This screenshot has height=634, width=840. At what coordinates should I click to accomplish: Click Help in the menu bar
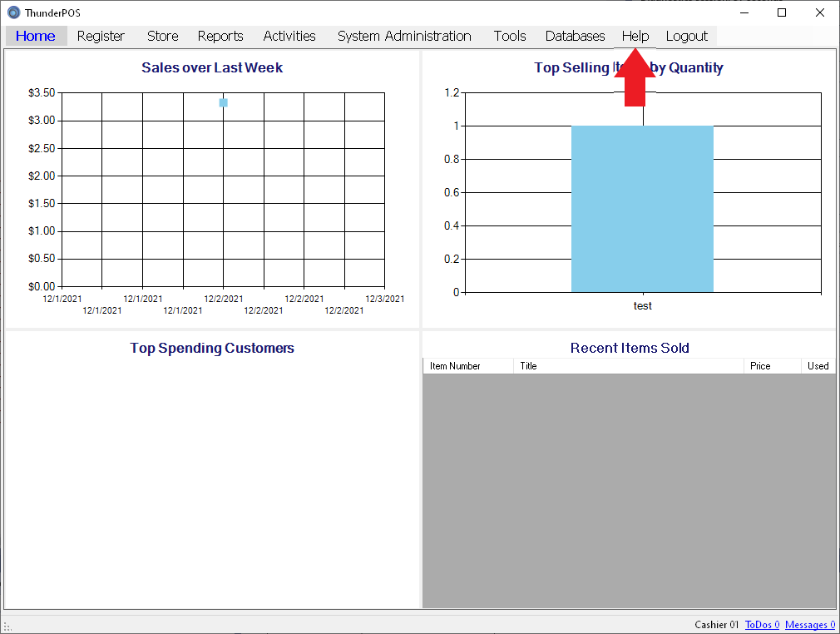point(635,36)
